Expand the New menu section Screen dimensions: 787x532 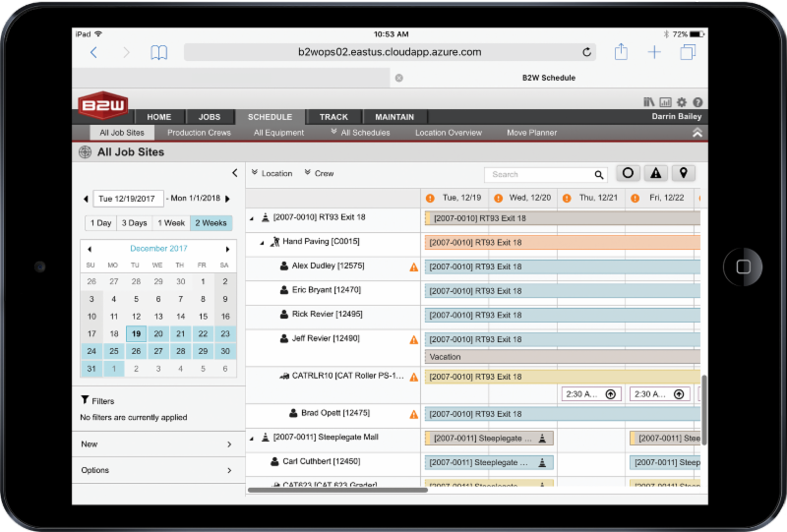[157, 444]
